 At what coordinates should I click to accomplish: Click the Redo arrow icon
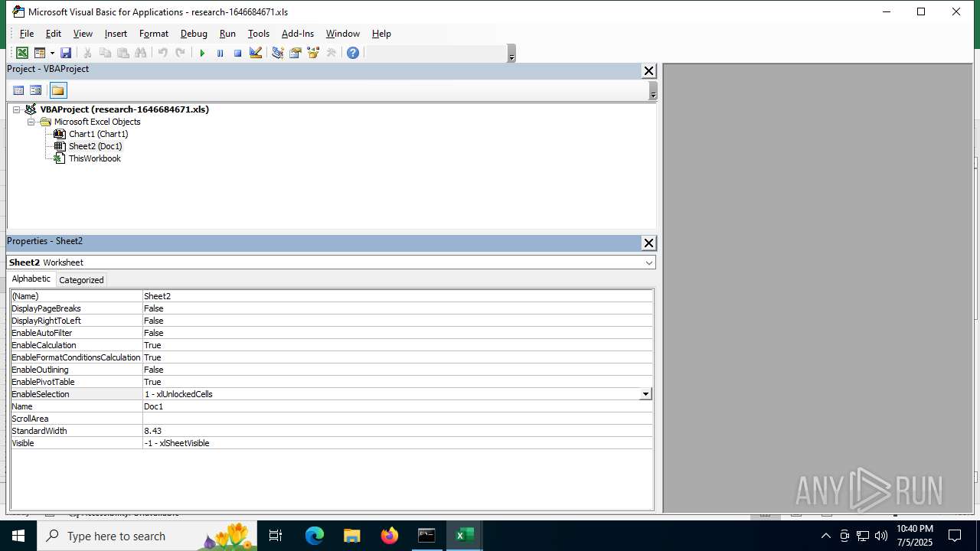180,53
